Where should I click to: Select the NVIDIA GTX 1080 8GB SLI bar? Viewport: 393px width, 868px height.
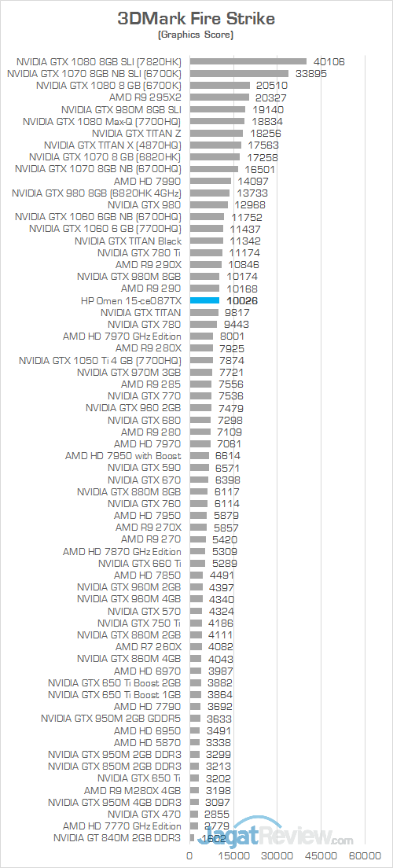[248, 61]
